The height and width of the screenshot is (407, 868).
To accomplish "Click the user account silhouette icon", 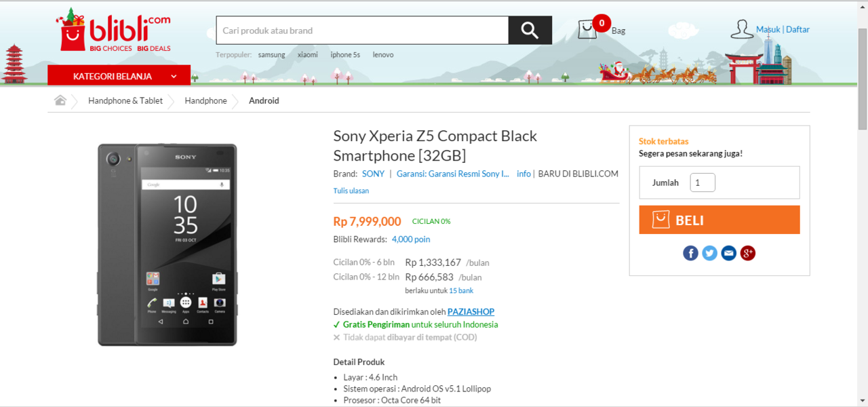I will click(741, 29).
